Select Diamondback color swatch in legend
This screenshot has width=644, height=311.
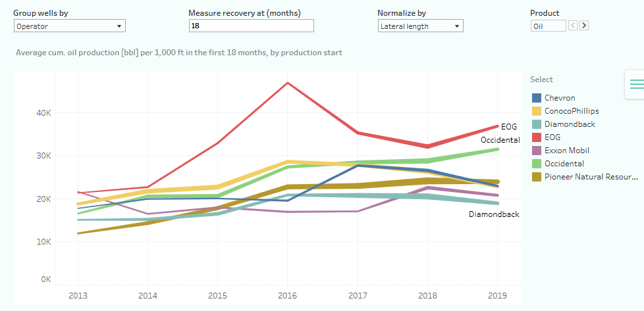[537, 124]
